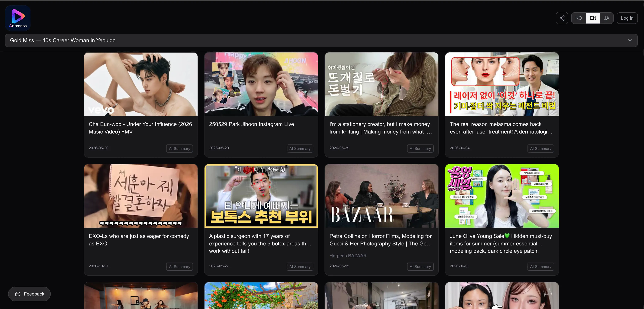This screenshot has width=644, height=309.
Task: Click the dropdown chevron arrow
Action: (630, 40)
